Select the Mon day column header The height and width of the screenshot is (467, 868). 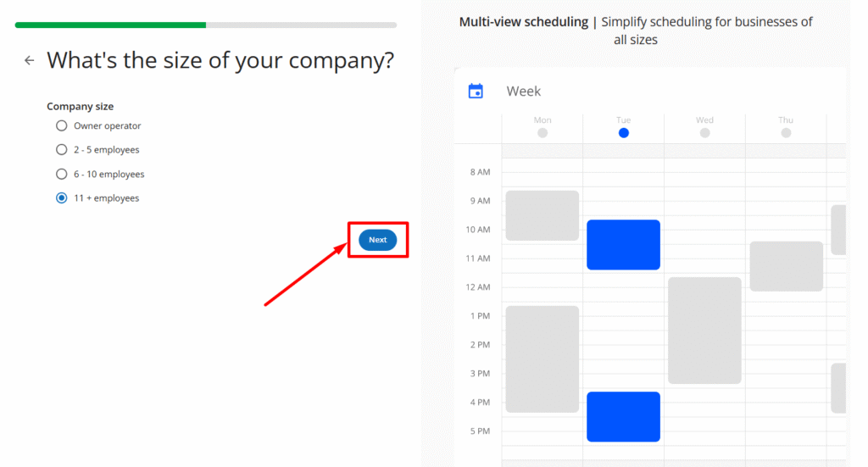pyautogui.click(x=542, y=120)
